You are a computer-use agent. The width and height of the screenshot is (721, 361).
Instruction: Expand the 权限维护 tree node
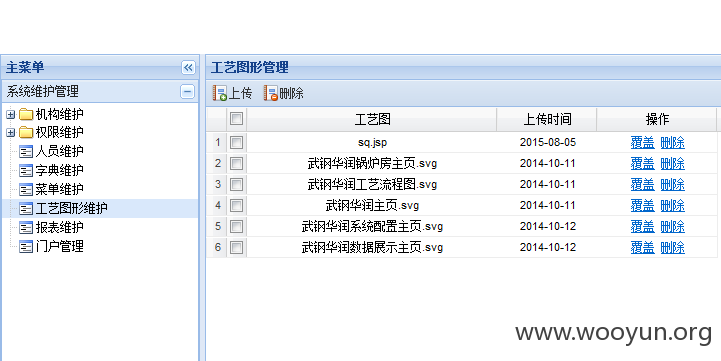pos(11,132)
